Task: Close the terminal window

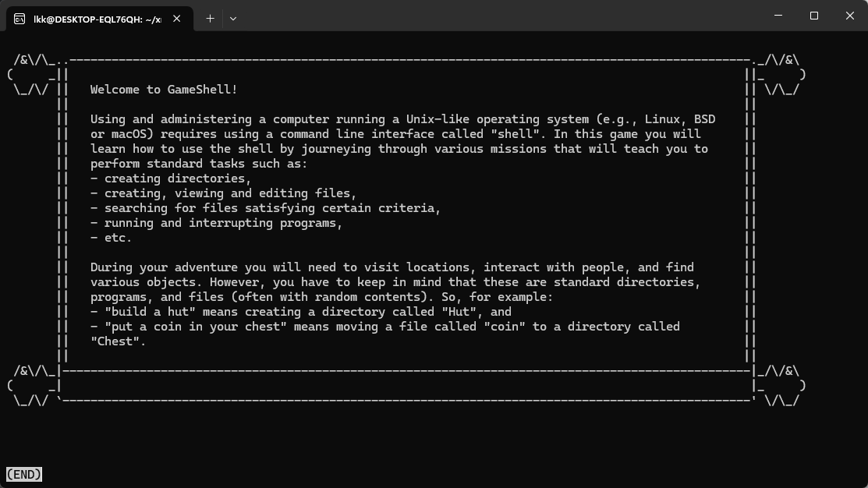Action: [x=849, y=16]
